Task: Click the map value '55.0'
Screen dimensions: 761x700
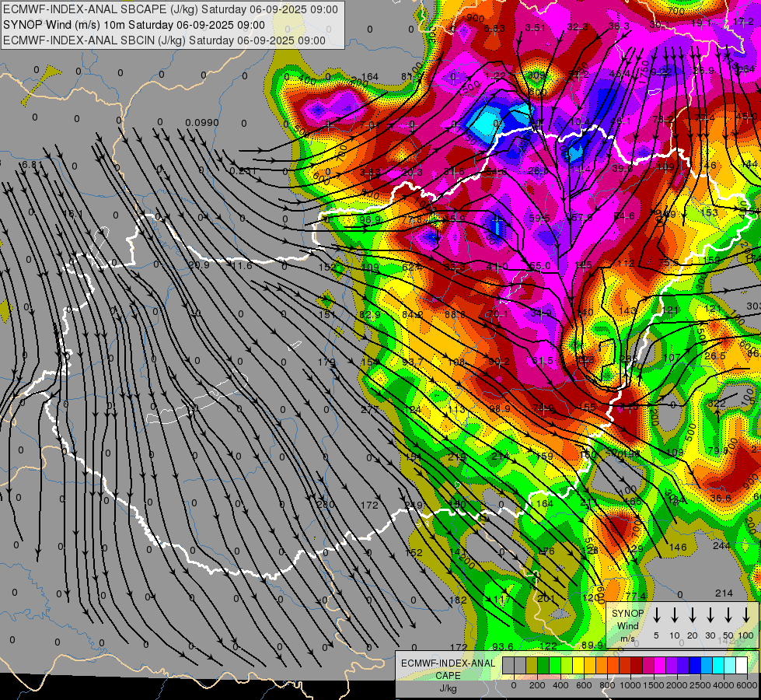Action: pos(540,266)
